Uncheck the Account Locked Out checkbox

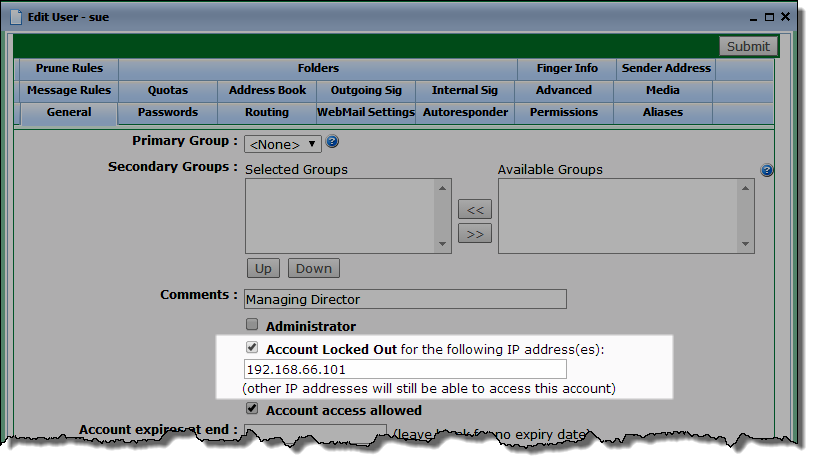[252, 349]
